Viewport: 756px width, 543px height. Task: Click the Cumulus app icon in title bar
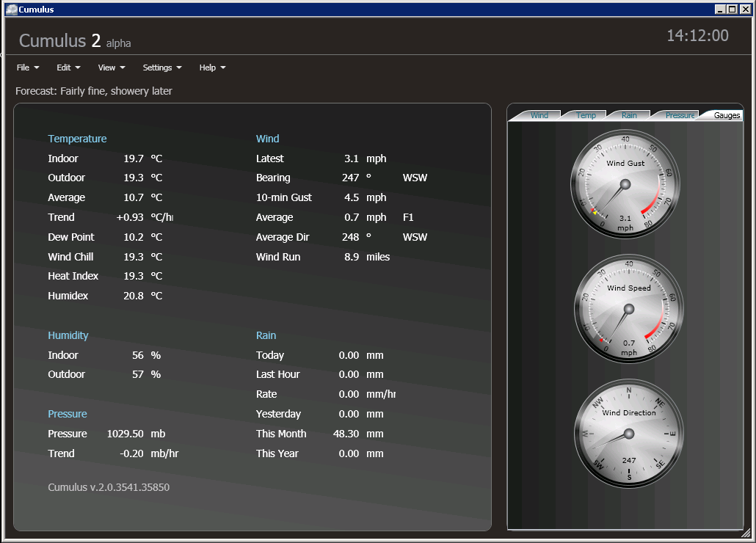tap(11, 10)
